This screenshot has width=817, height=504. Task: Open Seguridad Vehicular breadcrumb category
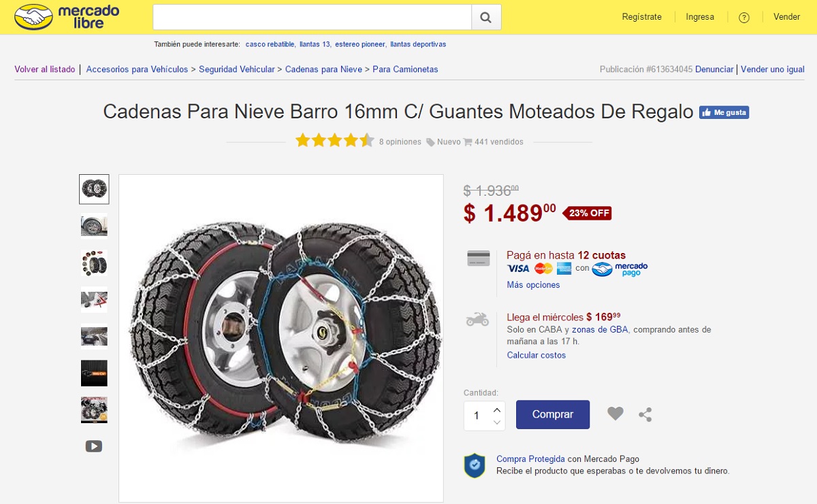tap(236, 69)
